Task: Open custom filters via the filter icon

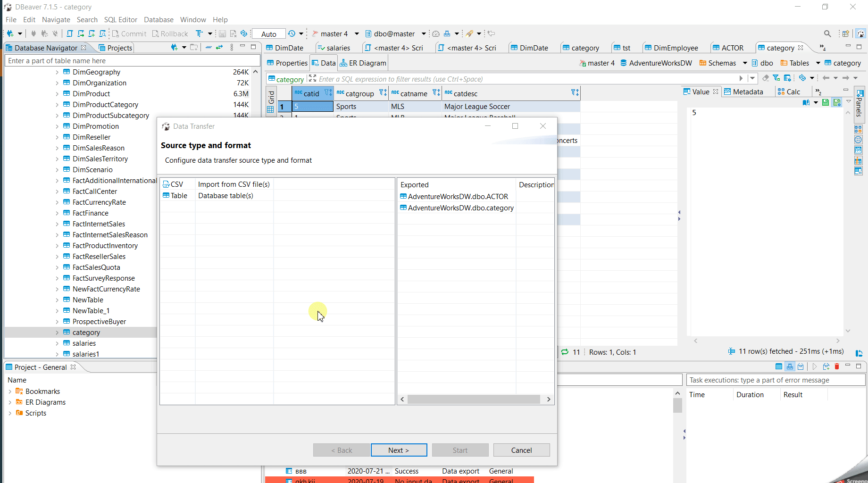Action: point(776,78)
